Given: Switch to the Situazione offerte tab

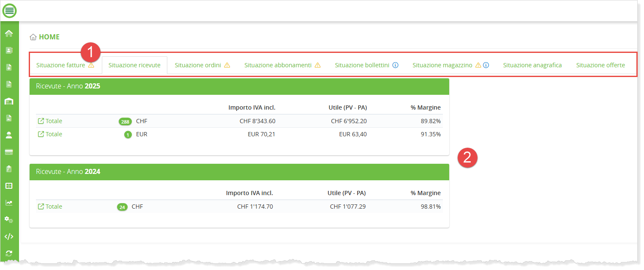Looking at the screenshot, I should (600, 65).
